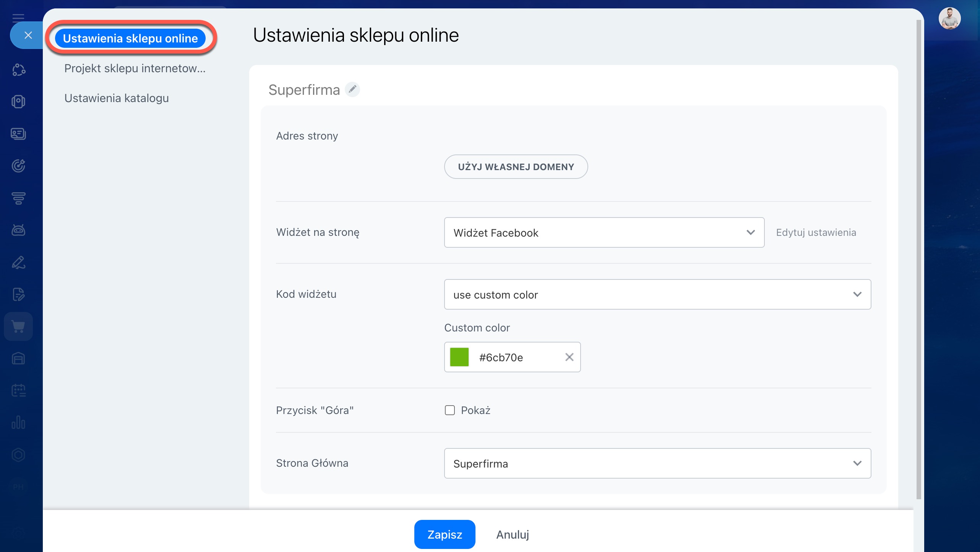The height and width of the screenshot is (552, 980).
Task: Select Ustawienia katalogu menu item
Action: pos(117,98)
